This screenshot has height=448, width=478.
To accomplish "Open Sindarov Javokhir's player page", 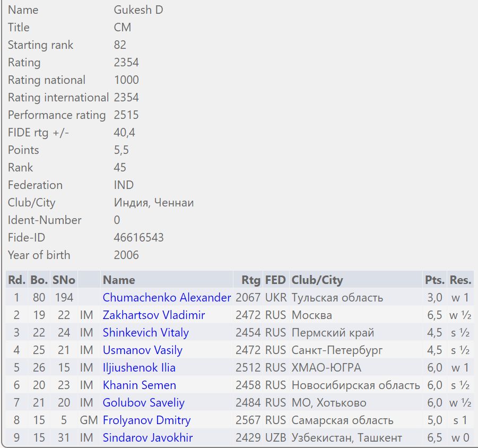I will click(147, 437).
